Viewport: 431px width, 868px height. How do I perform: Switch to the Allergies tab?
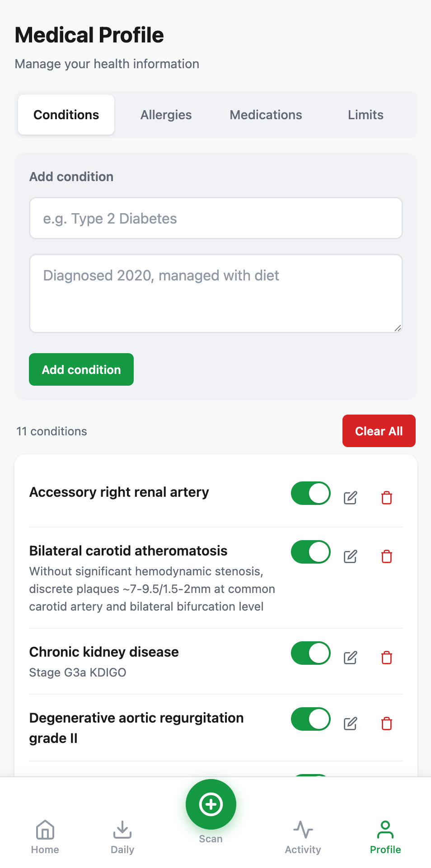(166, 115)
